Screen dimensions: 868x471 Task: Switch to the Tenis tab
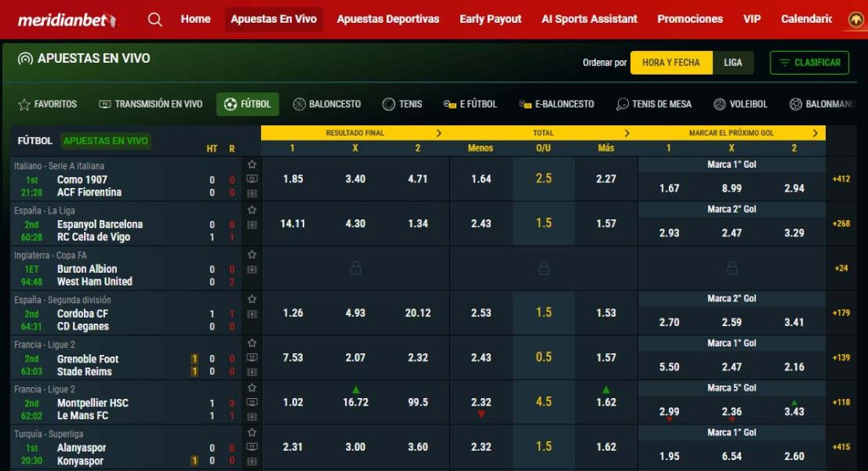coord(403,104)
